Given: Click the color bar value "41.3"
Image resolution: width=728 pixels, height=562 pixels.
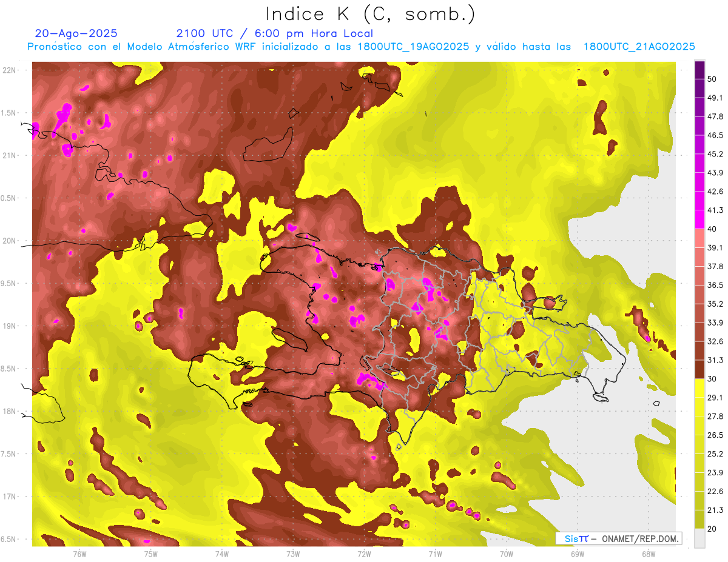Looking at the screenshot, I should 715,210.
